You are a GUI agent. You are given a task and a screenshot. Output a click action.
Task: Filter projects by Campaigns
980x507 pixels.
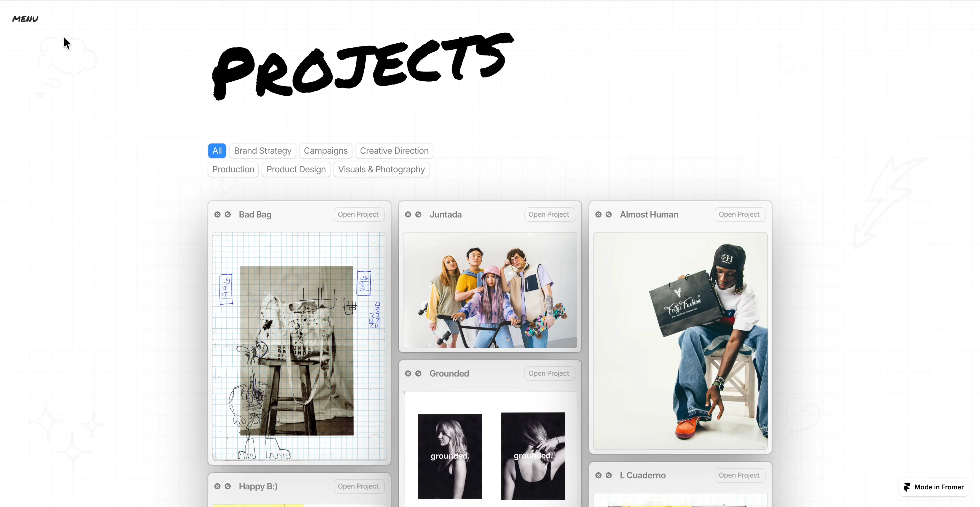tap(326, 151)
